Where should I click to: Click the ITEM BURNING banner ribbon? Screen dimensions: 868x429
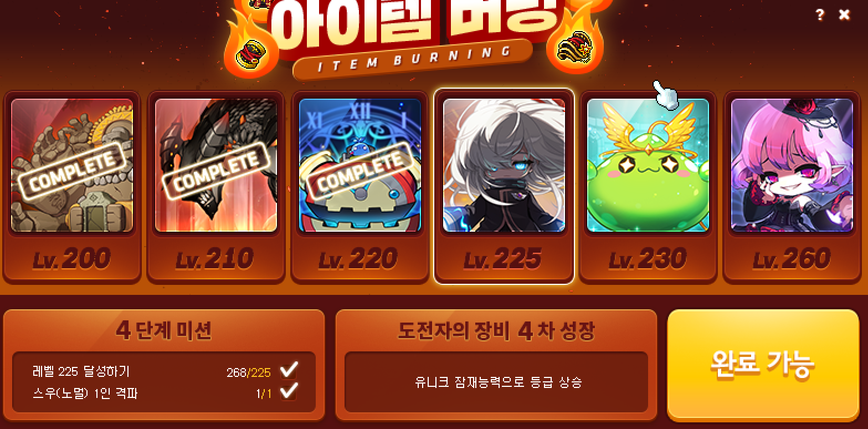click(413, 59)
